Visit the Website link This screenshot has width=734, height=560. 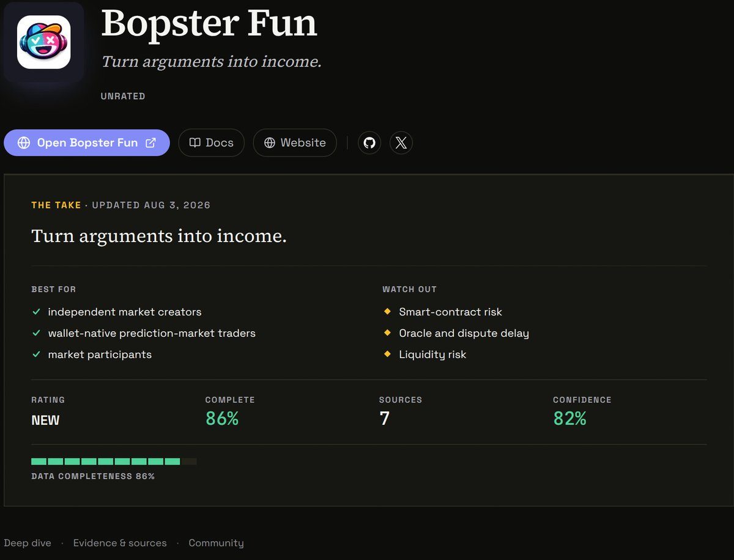coord(295,142)
